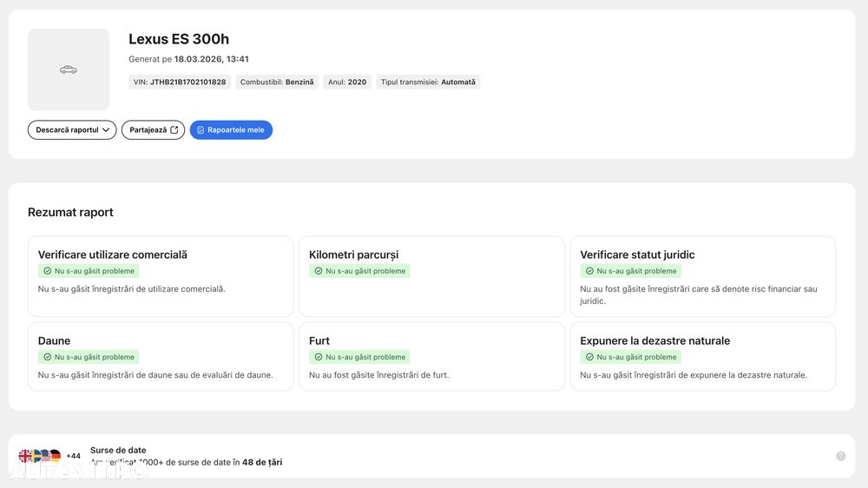The image size is (868, 488).
Task: Click the share arrow icon in Partajează
Action: click(x=174, y=130)
